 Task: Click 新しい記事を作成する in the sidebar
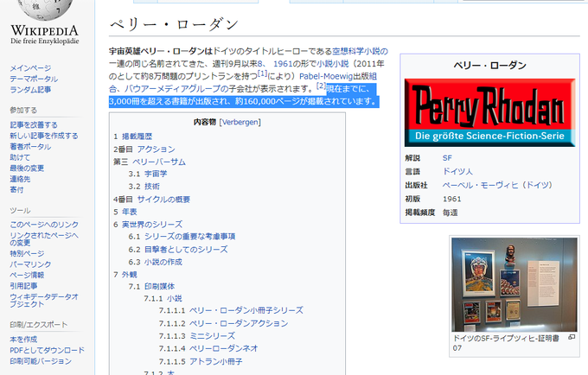click(x=44, y=136)
